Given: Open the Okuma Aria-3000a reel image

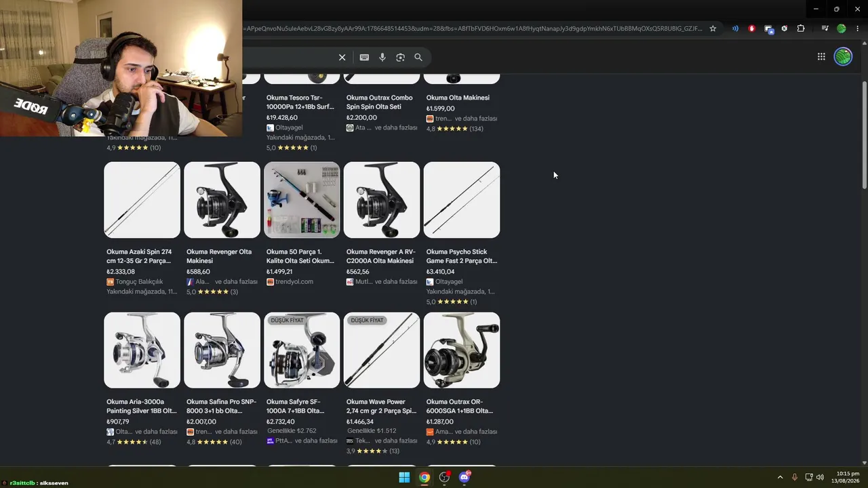Looking at the screenshot, I should (142, 350).
